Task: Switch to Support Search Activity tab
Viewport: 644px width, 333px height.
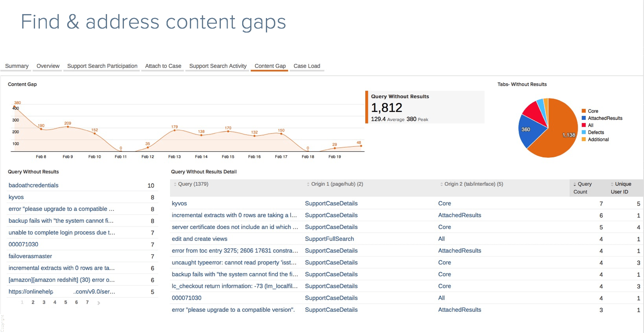Action: [x=218, y=66]
